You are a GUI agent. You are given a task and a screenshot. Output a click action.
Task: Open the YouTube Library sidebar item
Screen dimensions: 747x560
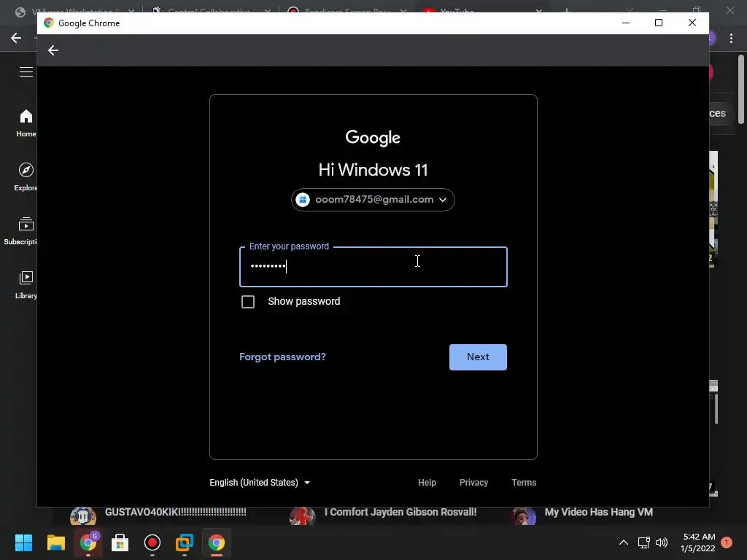[26, 285]
